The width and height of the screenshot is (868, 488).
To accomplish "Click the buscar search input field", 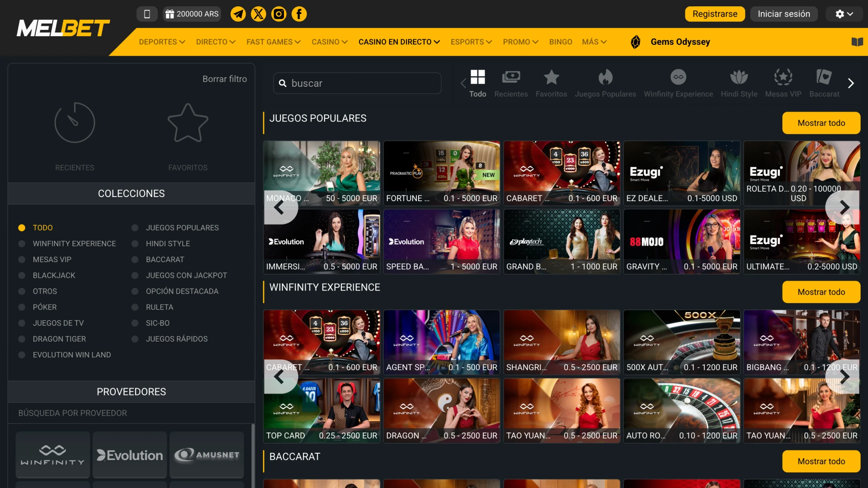I will [x=357, y=83].
